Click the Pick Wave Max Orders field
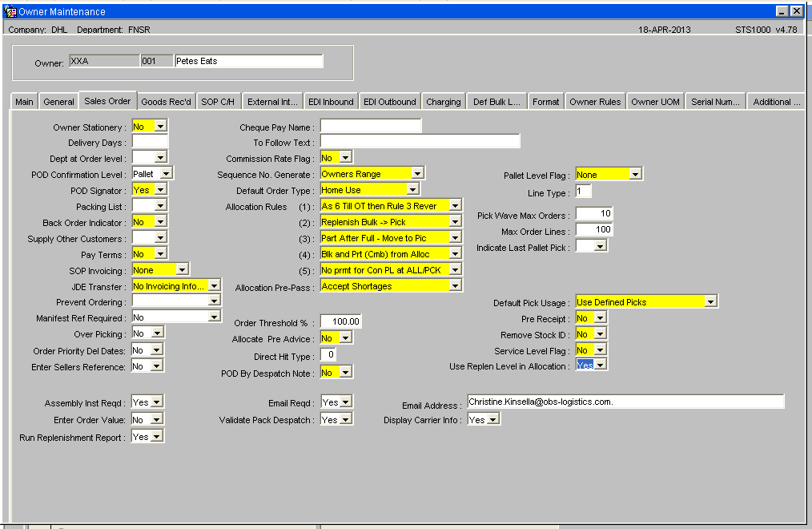This screenshot has width=812, height=529. [594, 213]
